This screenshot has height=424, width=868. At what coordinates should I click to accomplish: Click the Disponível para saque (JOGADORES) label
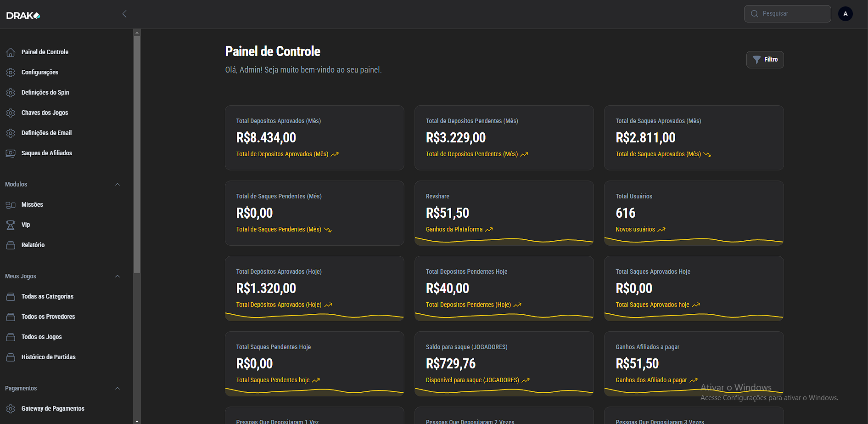pos(472,380)
